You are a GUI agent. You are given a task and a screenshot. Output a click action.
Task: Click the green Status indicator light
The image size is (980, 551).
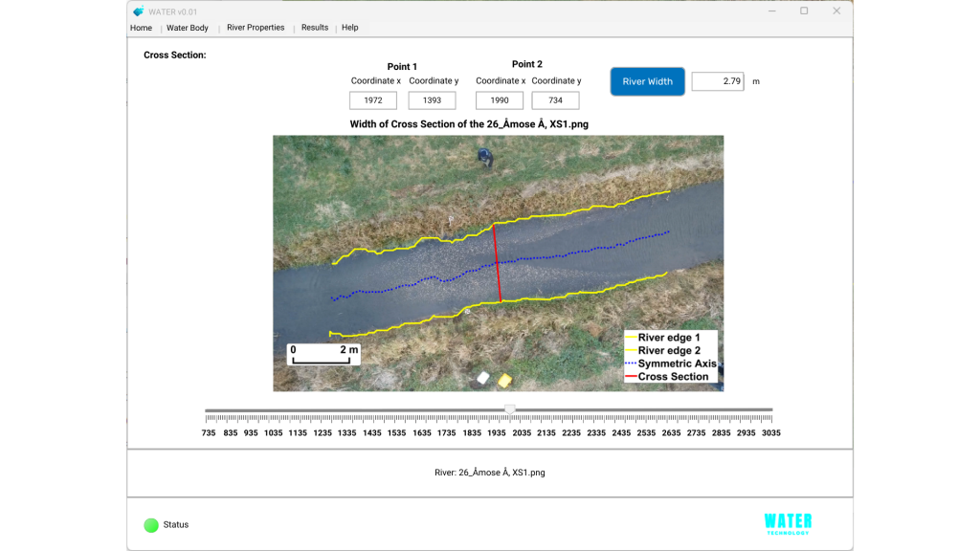[150, 524]
